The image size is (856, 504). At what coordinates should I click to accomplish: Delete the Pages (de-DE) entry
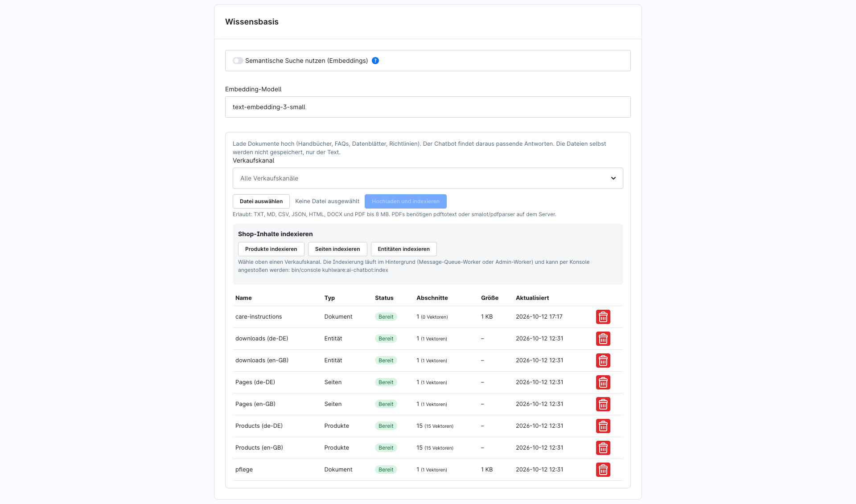coord(603,382)
